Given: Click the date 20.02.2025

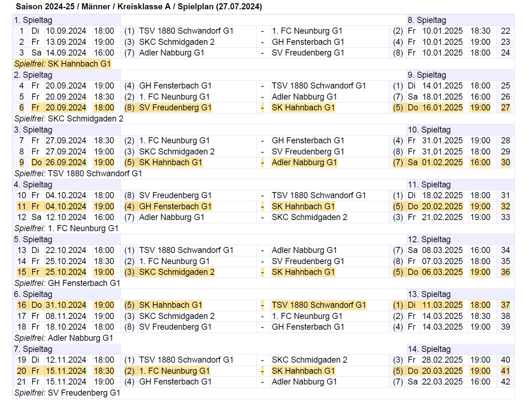Looking at the screenshot, I should pyautogui.click(x=442, y=206).
